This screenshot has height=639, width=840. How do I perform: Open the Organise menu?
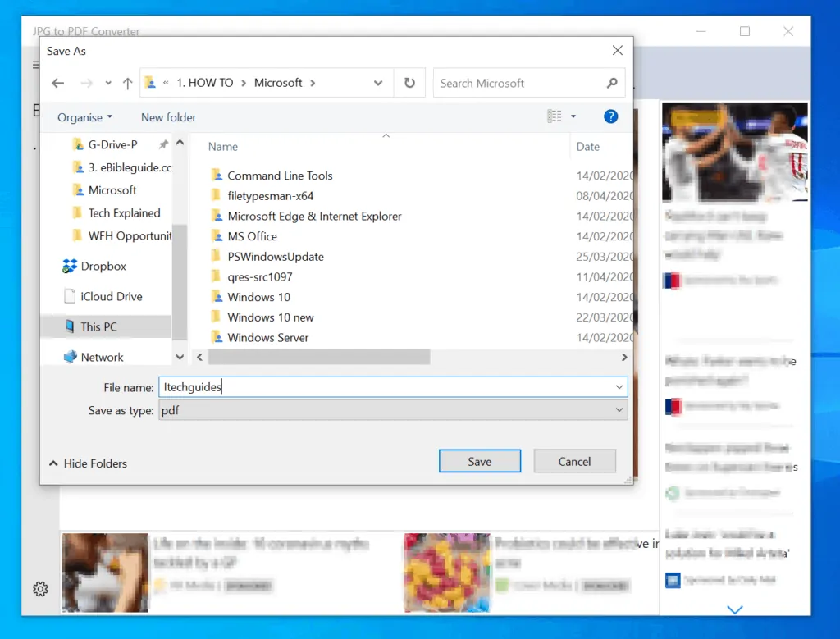84,117
